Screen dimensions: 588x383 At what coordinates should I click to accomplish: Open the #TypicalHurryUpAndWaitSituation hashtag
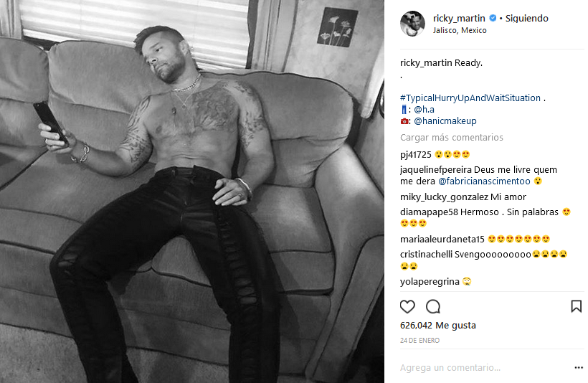470,98
